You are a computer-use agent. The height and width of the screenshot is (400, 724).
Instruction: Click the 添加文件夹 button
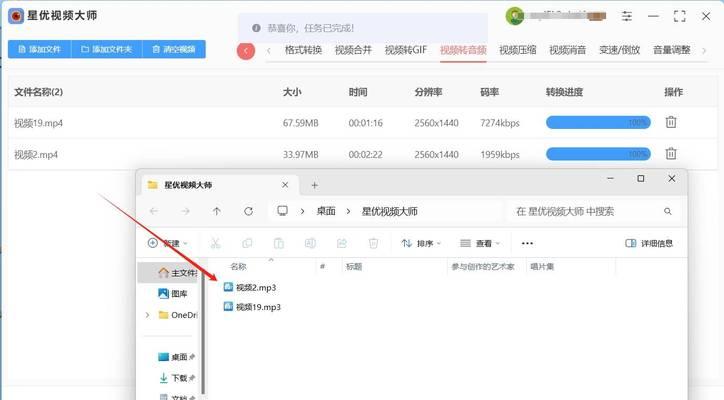click(107, 49)
